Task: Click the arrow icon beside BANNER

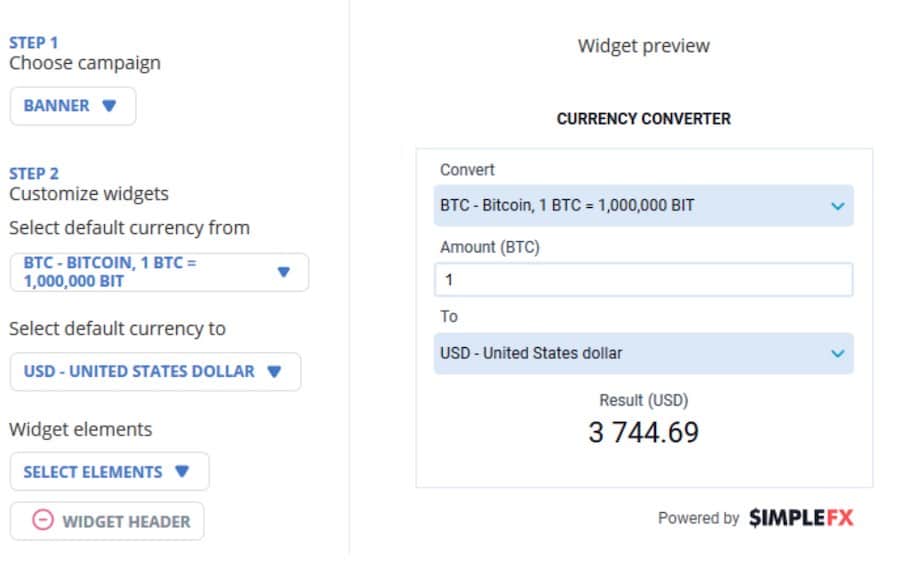Action: tap(110, 106)
